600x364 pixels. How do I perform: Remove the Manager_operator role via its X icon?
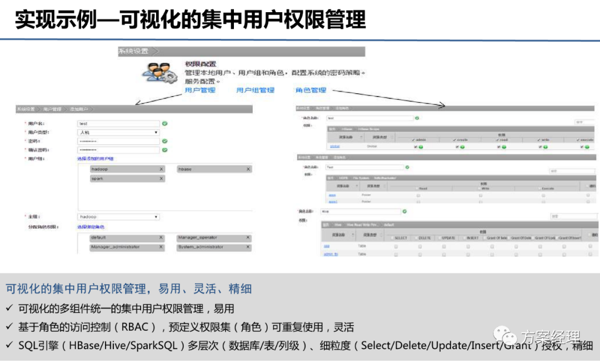coord(248,236)
